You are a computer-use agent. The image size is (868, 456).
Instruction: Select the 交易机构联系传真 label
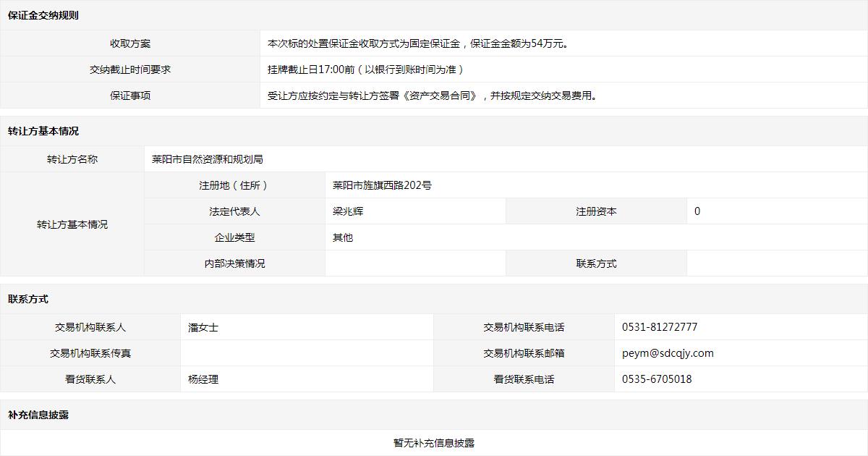90,353
